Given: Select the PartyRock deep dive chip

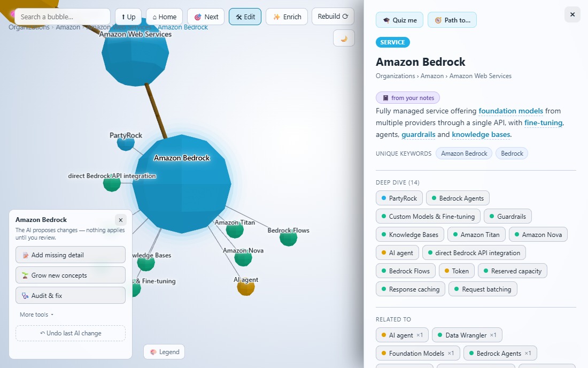Looking at the screenshot, I should [399, 198].
